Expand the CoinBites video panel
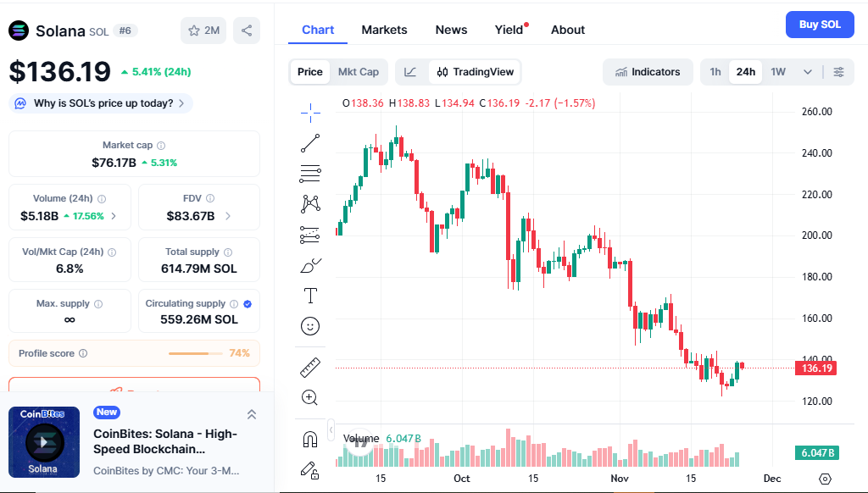 click(x=252, y=414)
